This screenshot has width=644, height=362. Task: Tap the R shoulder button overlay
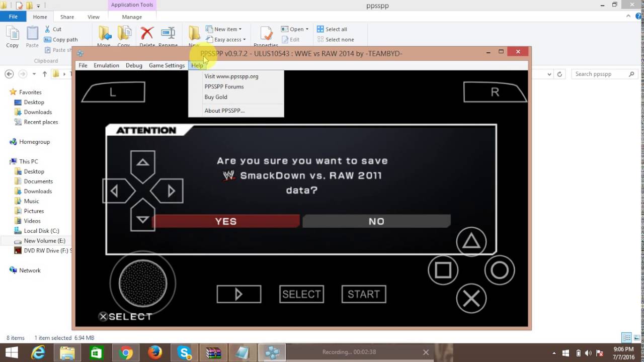click(495, 92)
